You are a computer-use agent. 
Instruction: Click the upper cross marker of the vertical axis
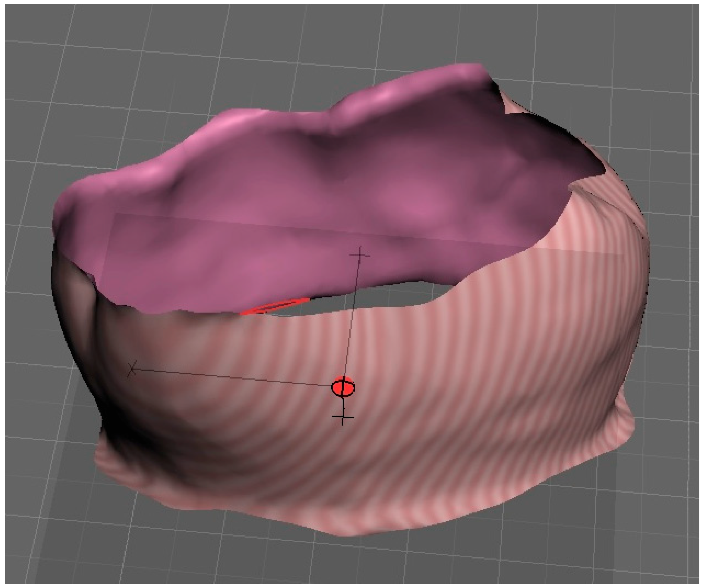click(x=360, y=256)
